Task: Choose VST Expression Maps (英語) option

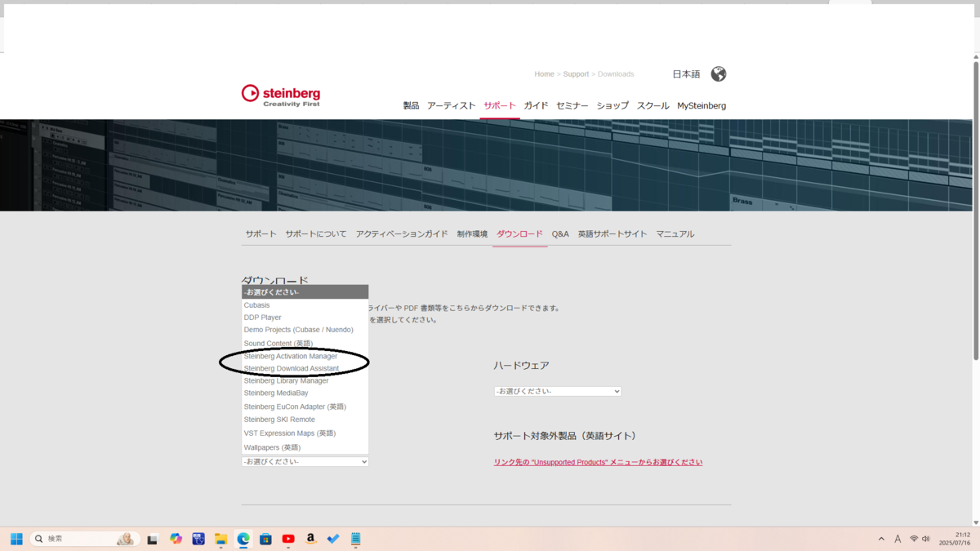Action: tap(305, 433)
